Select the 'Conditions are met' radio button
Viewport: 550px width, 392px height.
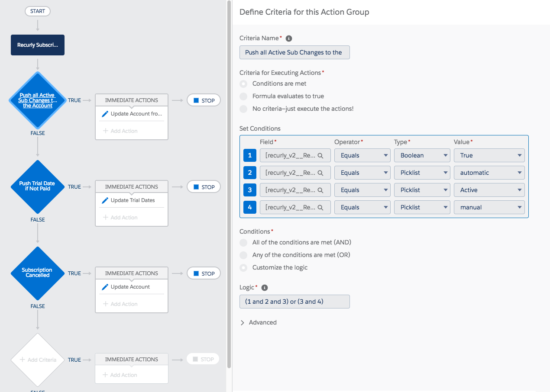244,84
